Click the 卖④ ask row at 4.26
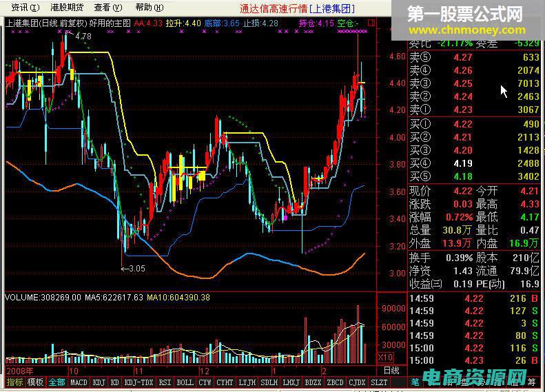 [474, 70]
